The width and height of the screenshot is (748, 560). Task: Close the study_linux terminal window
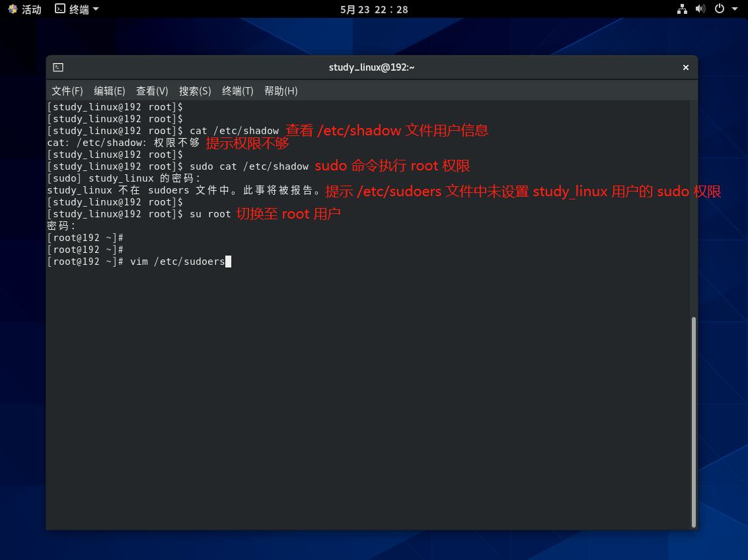pos(685,67)
